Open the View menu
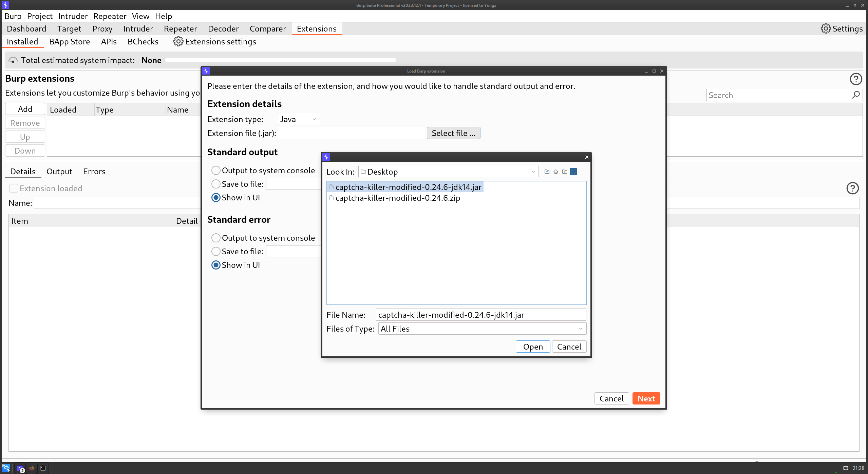 click(x=140, y=16)
